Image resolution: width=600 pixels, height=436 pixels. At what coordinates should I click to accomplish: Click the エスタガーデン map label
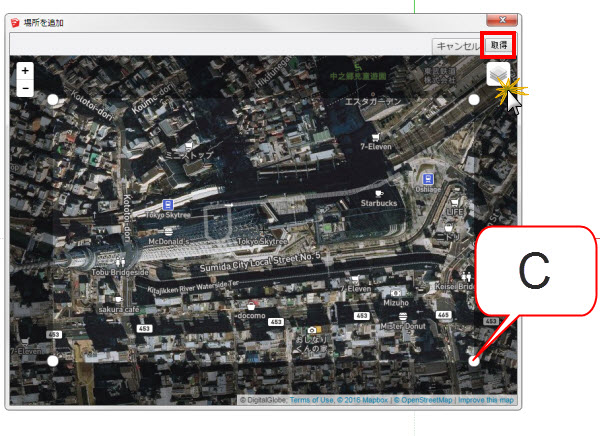point(373,102)
